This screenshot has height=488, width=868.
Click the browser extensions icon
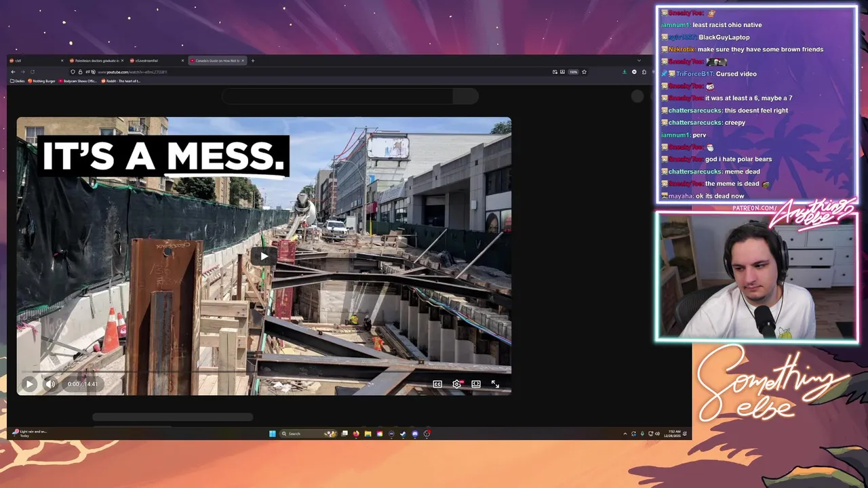click(644, 72)
